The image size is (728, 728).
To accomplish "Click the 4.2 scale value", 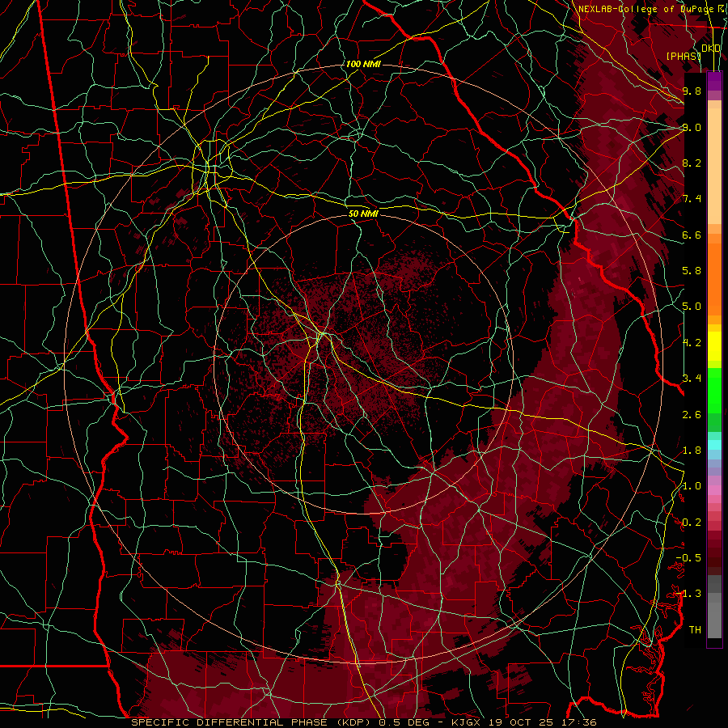I will tap(692, 343).
